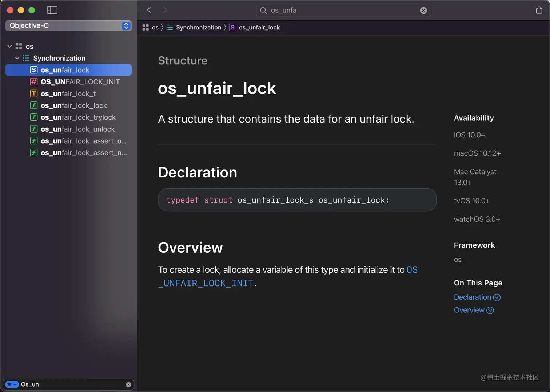550x392 pixels.
Task: Click the os breadcrumb item
Action: [155, 27]
